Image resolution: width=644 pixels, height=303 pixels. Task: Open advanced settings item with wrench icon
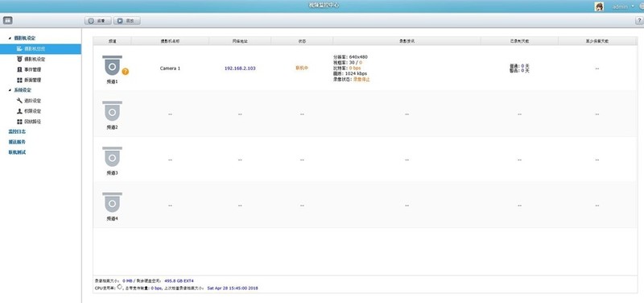29,101
